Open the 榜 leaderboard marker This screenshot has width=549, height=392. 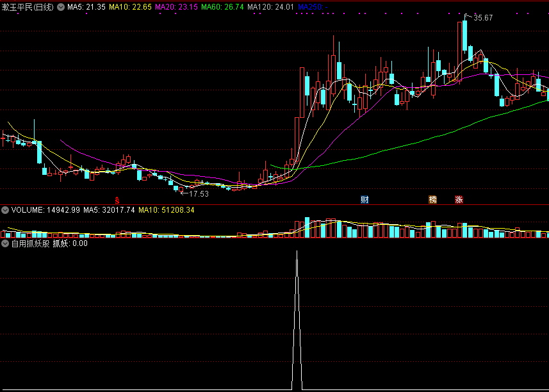click(x=433, y=200)
